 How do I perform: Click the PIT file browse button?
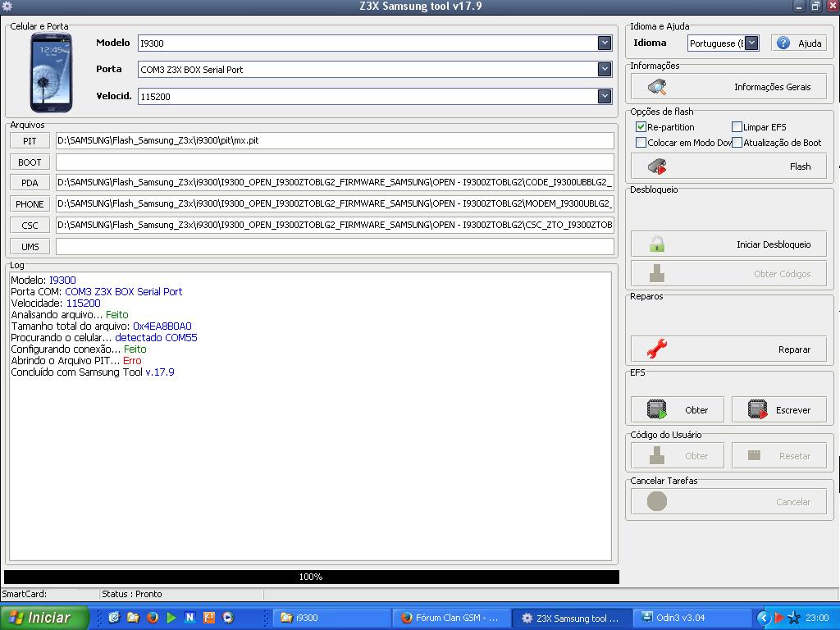[x=30, y=141]
